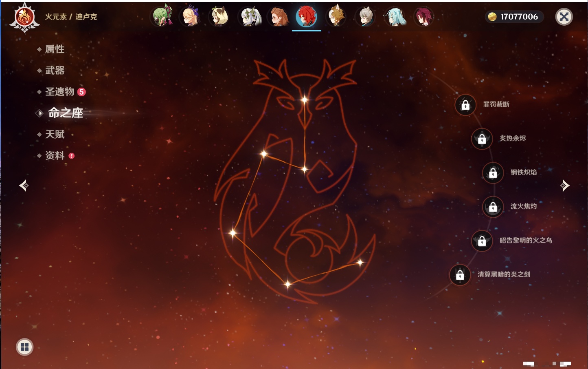Click the 流火焦灼 lock icon
588x369 pixels.
(x=493, y=207)
